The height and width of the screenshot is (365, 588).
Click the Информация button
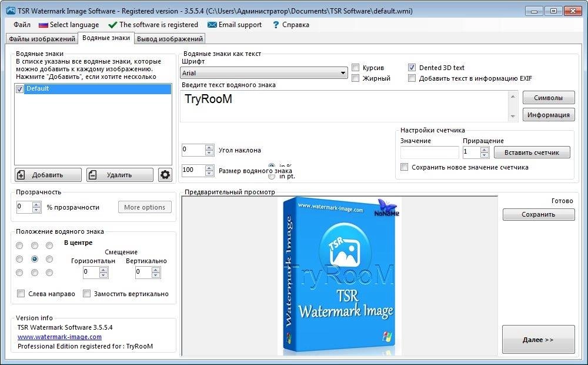click(x=549, y=115)
